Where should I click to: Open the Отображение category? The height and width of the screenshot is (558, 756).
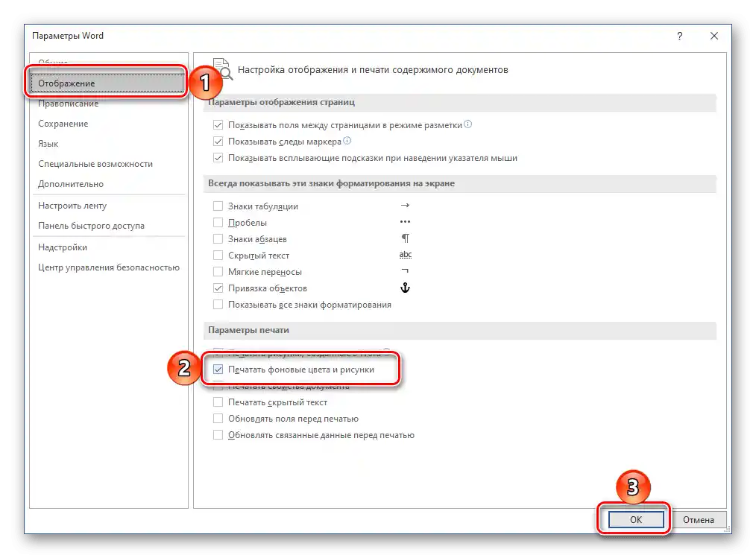click(106, 83)
